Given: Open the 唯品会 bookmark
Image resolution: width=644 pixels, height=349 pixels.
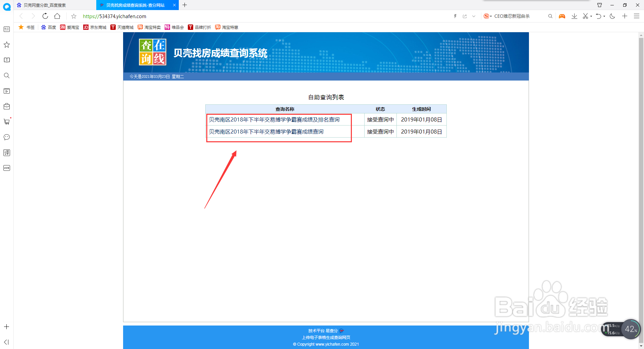Looking at the screenshot, I should pyautogui.click(x=174, y=27).
